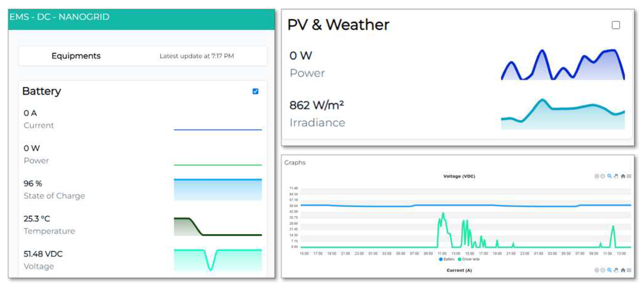Open hamburger menu on Current chart
The image size is (644, 290).
click(629, 270)
